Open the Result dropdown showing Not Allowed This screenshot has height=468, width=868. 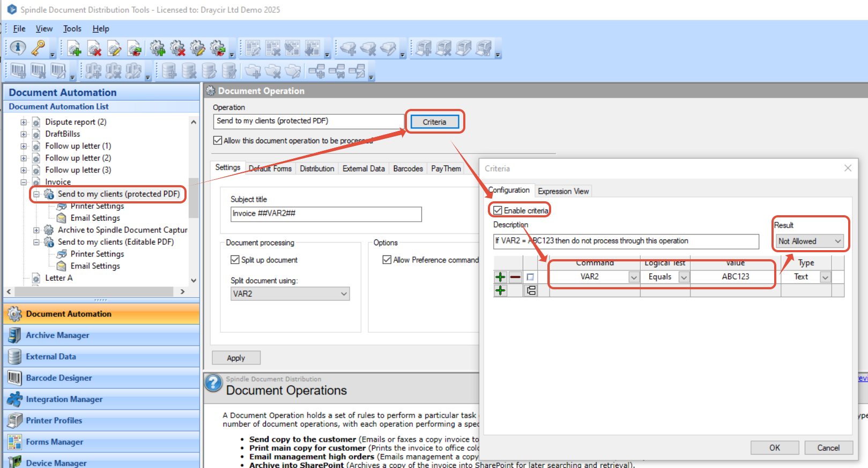[810, 241]
